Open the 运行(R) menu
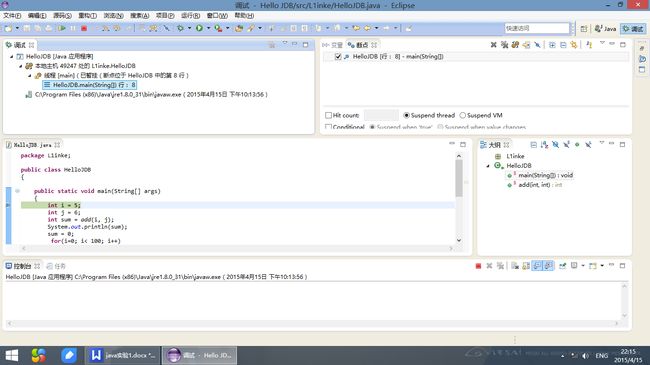 tap(190, 15)
